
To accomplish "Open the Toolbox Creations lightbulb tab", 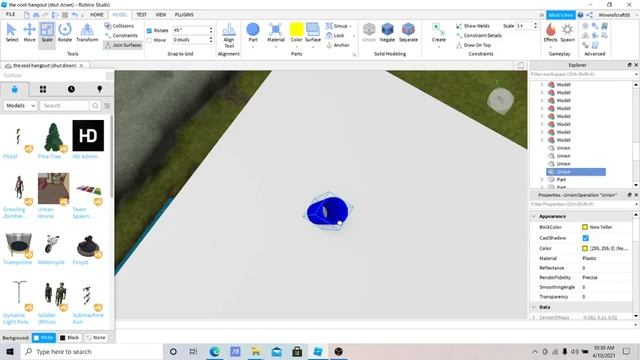I will [x=100, y=89].
